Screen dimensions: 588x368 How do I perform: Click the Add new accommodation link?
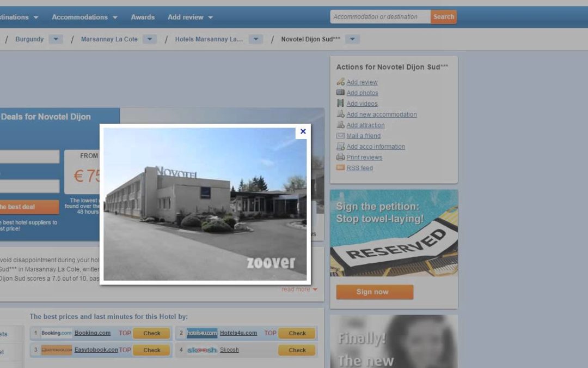(381, 114)
